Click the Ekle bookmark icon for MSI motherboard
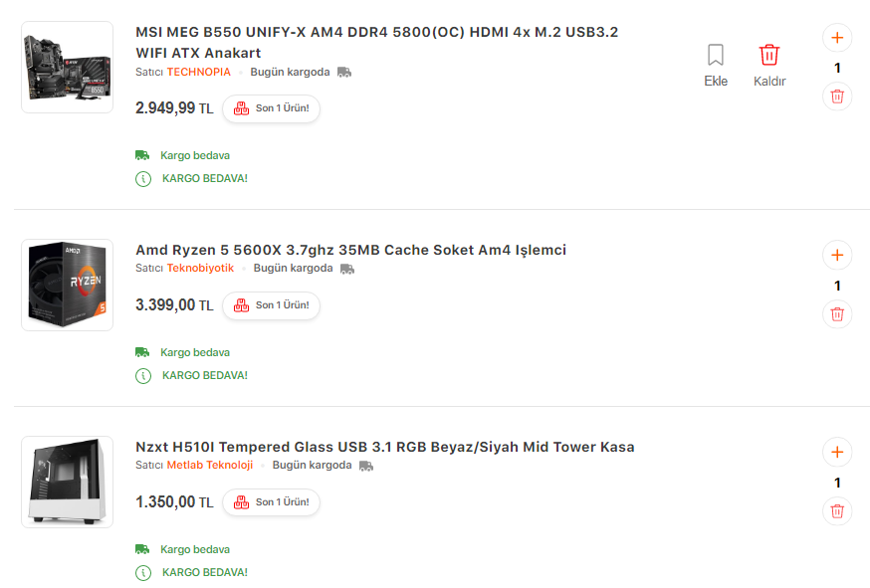Viewport: 870px width, 588px height. pyautogui.click(x=716, y=56)
